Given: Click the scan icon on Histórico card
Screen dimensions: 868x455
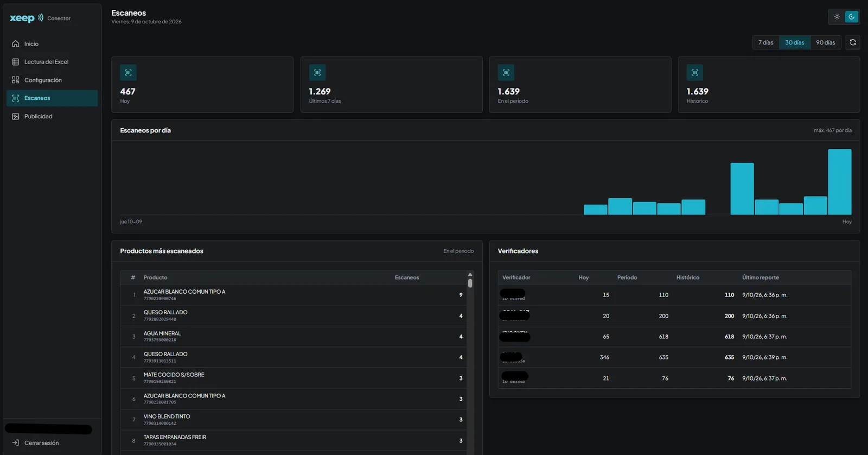Looking at the screenshot, I should (695, 73).
